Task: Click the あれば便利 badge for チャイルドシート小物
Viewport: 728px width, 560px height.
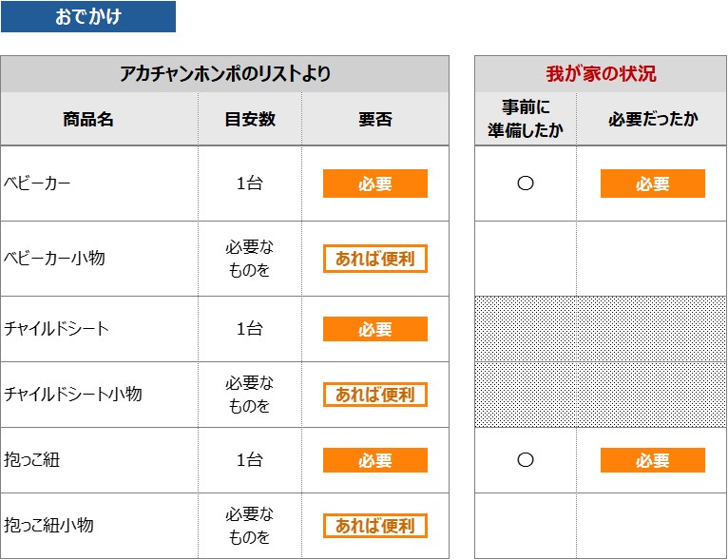Action: pyautogui.click(x=375, y=395)
